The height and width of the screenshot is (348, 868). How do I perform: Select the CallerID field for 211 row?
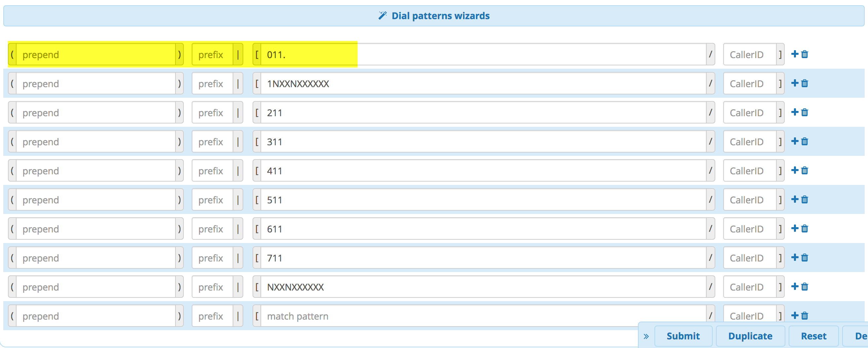click(x=749, y=113)
